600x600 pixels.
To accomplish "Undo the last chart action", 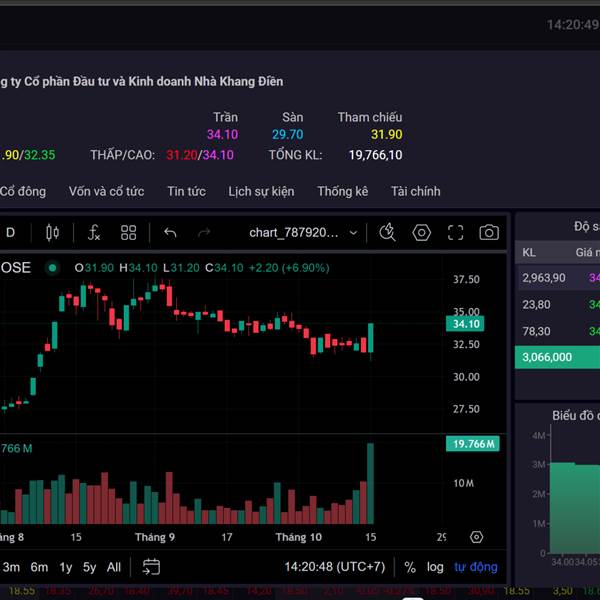I will (170, 233).
